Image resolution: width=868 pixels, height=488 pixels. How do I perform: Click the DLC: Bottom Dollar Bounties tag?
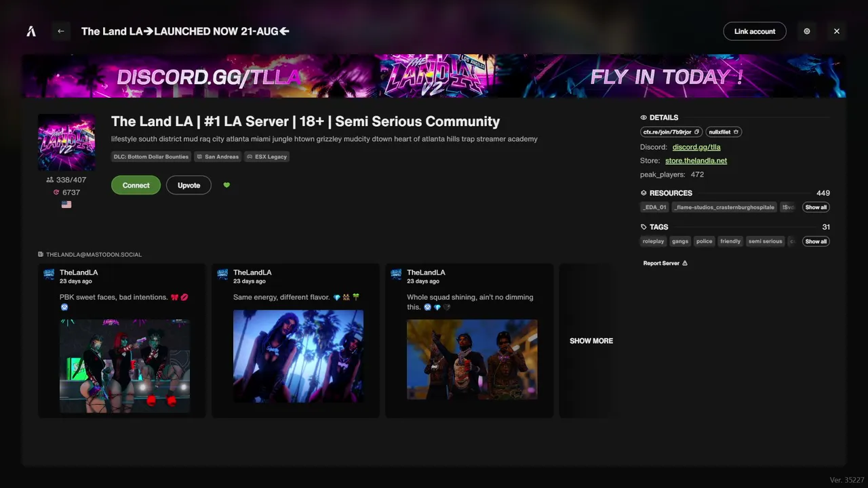click(x=151, y=157)
